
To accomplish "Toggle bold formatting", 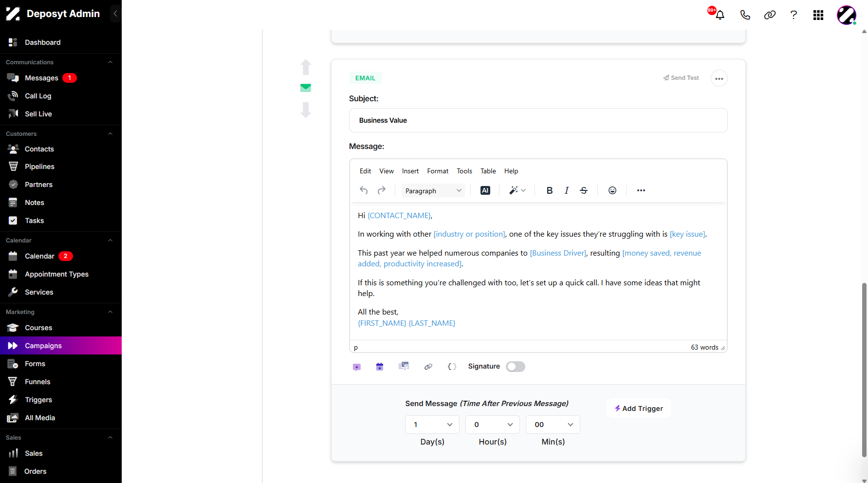I will (x=550, y=190).
